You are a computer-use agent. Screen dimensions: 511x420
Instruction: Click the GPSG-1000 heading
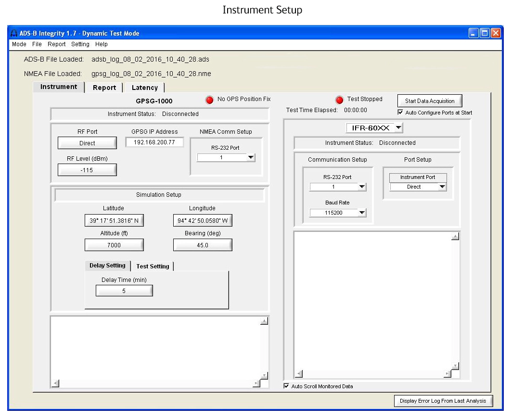pos(154,101)
